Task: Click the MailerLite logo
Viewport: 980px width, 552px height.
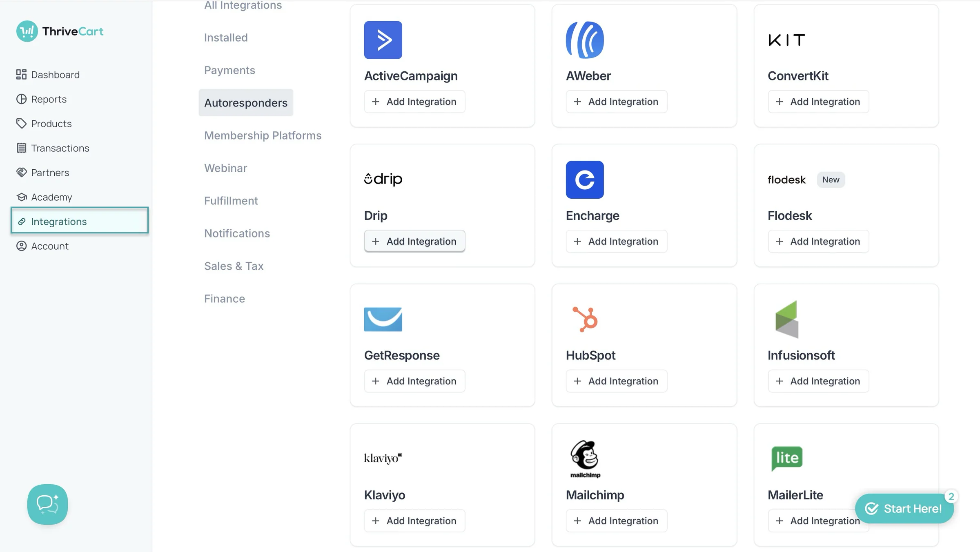Action: [x=786, y=459]
